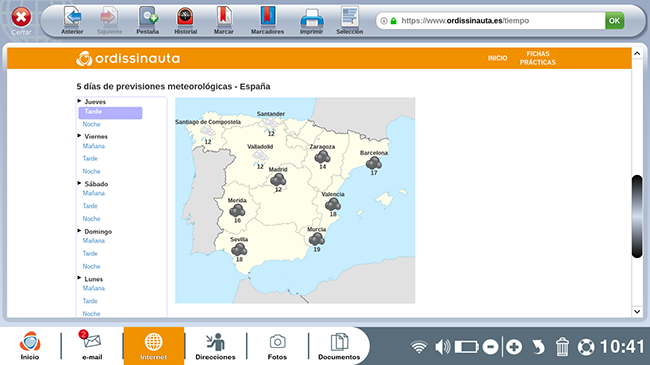Click the Barcelona weather cloud icon
The height and width of the screenshot is (365, 650).
pyautogui.click(x=374, y=163)
